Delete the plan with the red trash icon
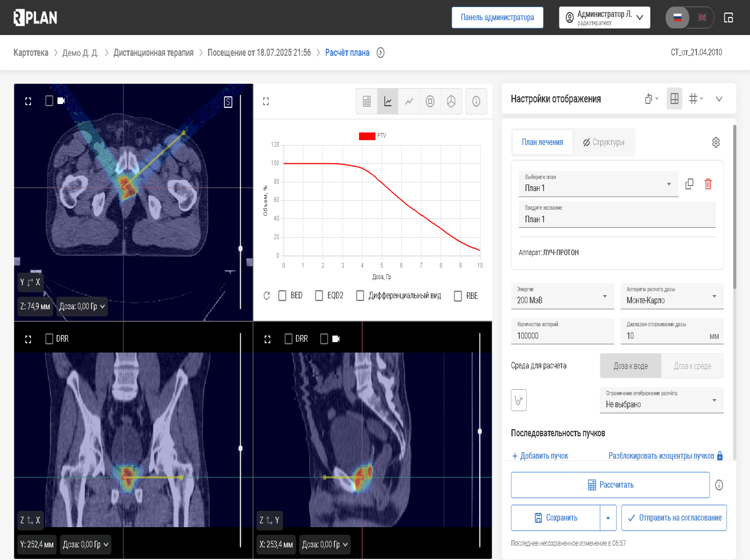750x560 pixels. coord(708,184)
